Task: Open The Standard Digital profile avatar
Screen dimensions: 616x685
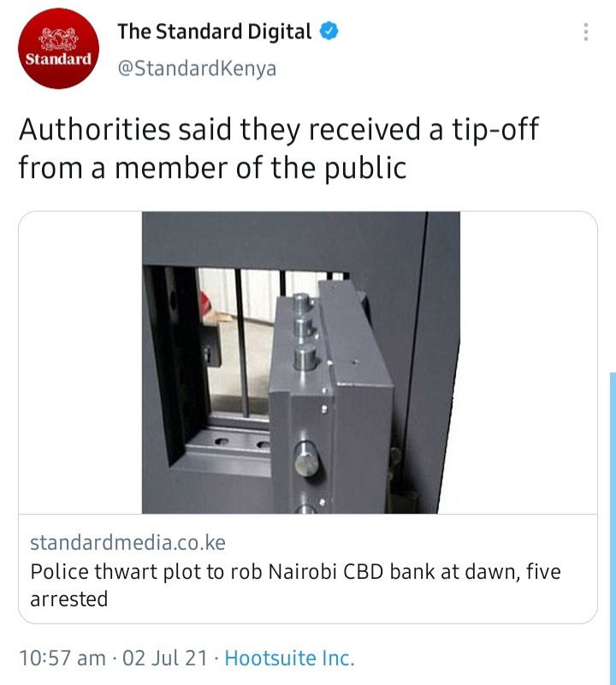Action: point(58,49)
